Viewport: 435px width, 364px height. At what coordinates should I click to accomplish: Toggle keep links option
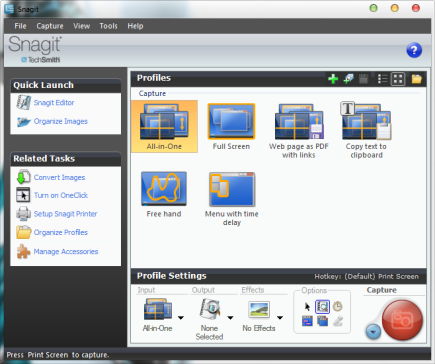pyautogui.click(x=338, y=321)
